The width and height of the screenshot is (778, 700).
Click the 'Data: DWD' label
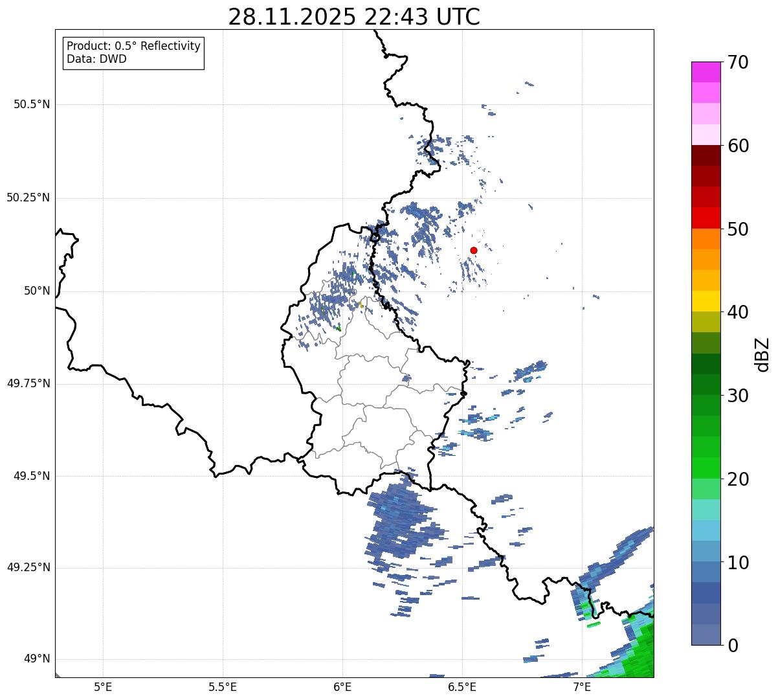(96, 59)
